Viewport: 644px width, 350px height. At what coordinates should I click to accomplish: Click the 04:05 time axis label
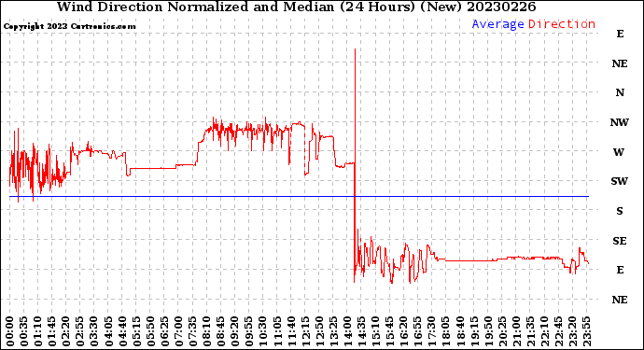(108, 331)
